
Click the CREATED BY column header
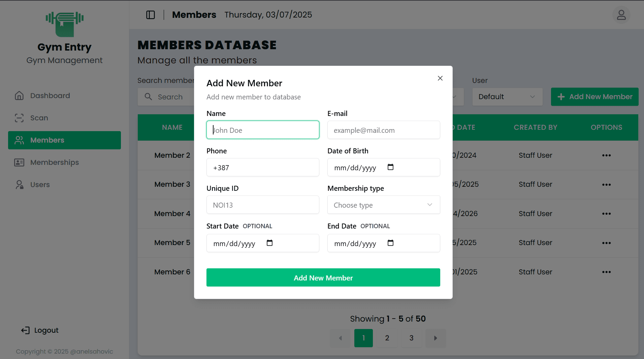tap(536, 127)
